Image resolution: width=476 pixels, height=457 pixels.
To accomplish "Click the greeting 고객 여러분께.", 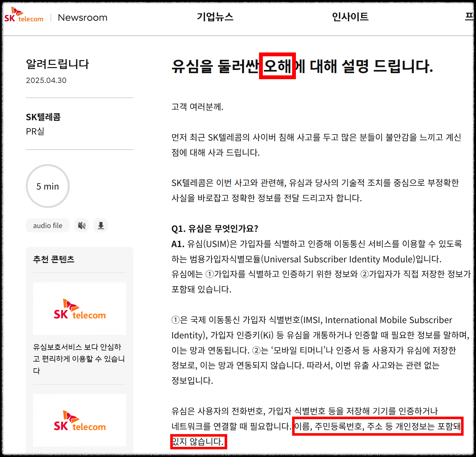I will [198, 107].
